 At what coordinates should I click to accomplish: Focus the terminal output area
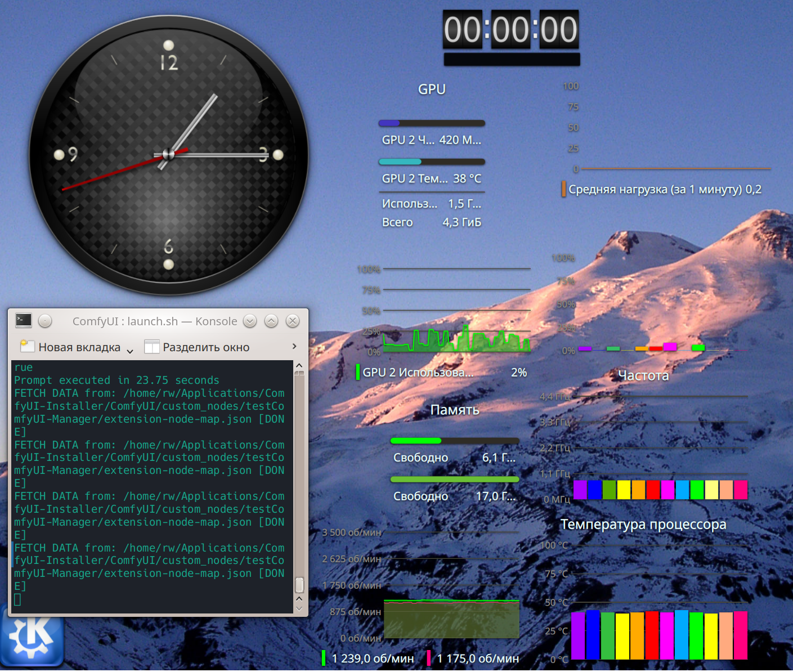pos(152,484)
